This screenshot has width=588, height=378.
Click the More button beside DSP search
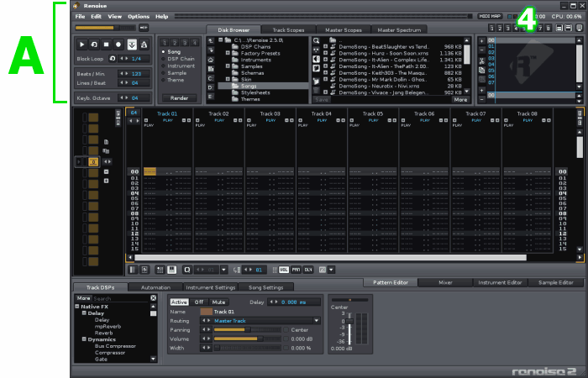tap(83, 298)
